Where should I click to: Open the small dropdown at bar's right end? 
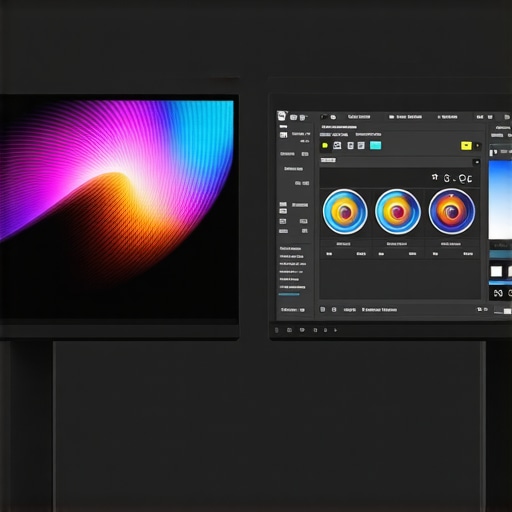pos(477,162)
